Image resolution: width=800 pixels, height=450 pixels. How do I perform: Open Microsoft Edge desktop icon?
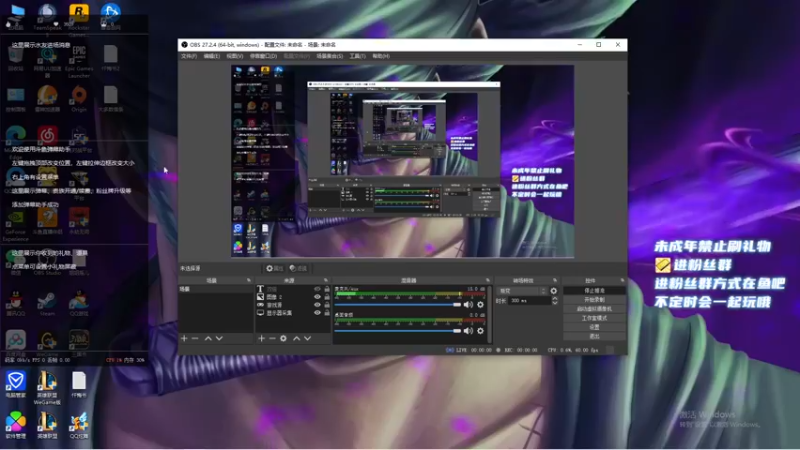(16, 138)
